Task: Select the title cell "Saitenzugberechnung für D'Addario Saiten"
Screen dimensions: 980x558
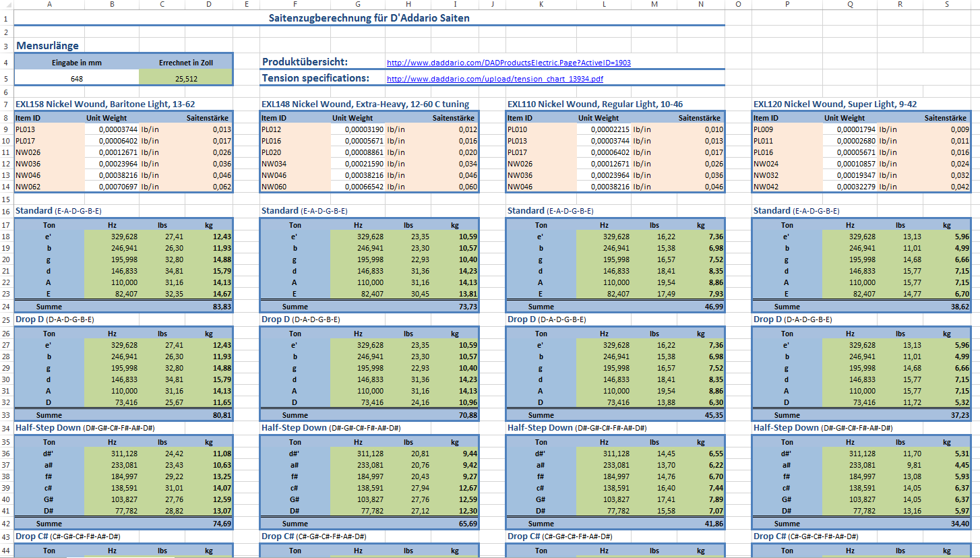Action: (x=369, y=18)
